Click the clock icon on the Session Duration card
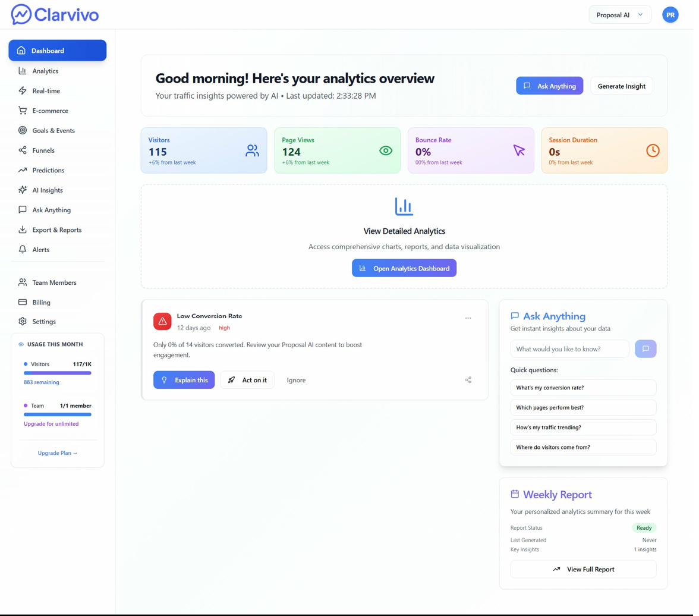The width and height of the screenshot is (699, 616). coord(653,150)
